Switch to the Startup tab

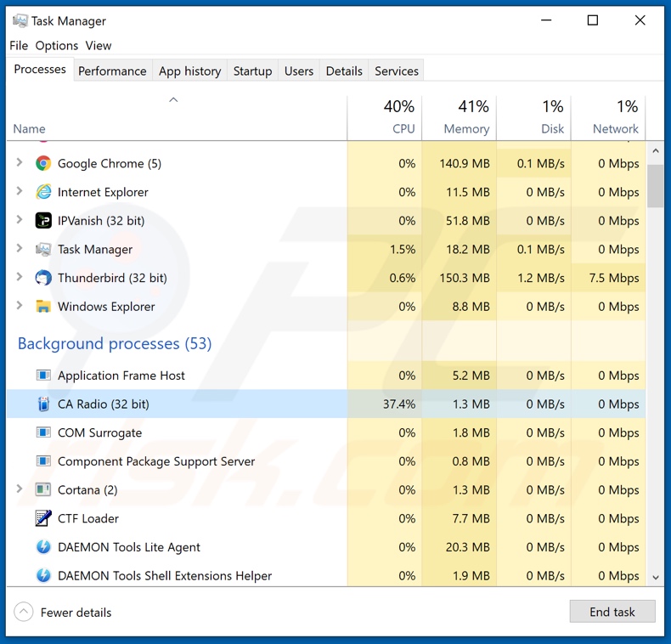(x=252, y=71)
